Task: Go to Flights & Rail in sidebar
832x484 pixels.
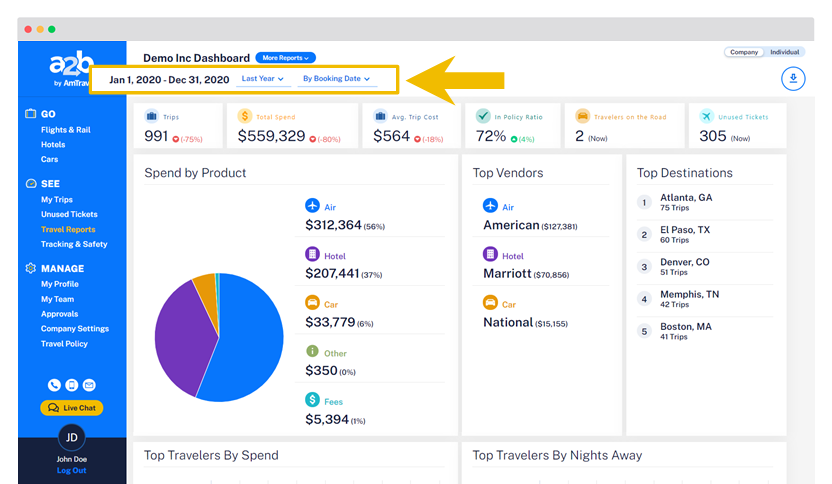Action: pos(68,130)
